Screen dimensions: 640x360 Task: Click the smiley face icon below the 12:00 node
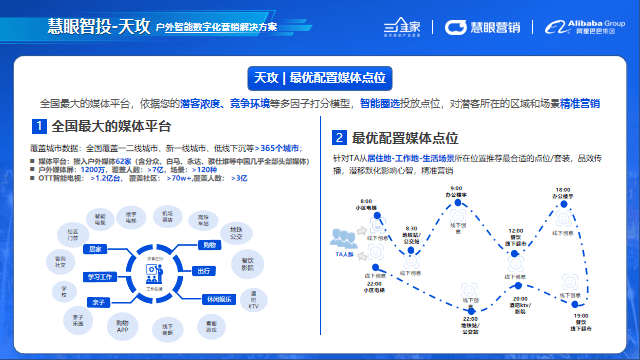(x=516, y=264)
